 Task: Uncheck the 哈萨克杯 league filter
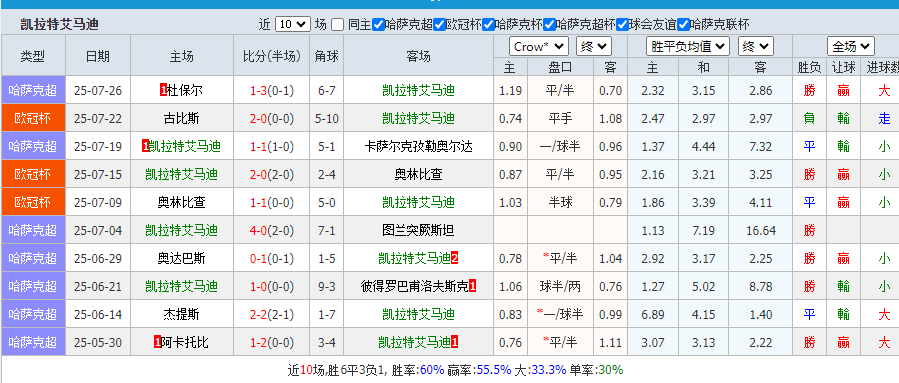click(x=488, y=25)
